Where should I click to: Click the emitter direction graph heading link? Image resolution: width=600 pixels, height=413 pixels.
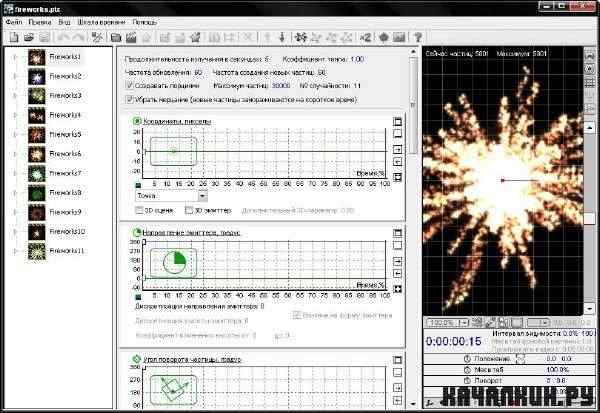(x=191, y=233)
